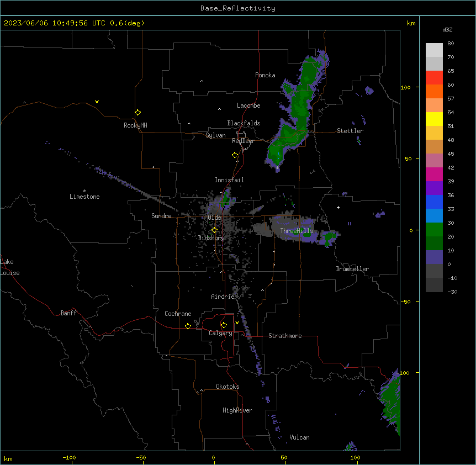Click the Okotoks label

pos(228,387)
